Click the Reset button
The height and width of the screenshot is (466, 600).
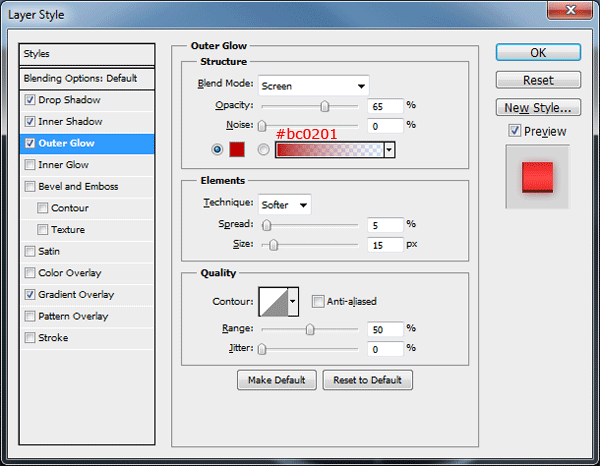tap(538, 80)
